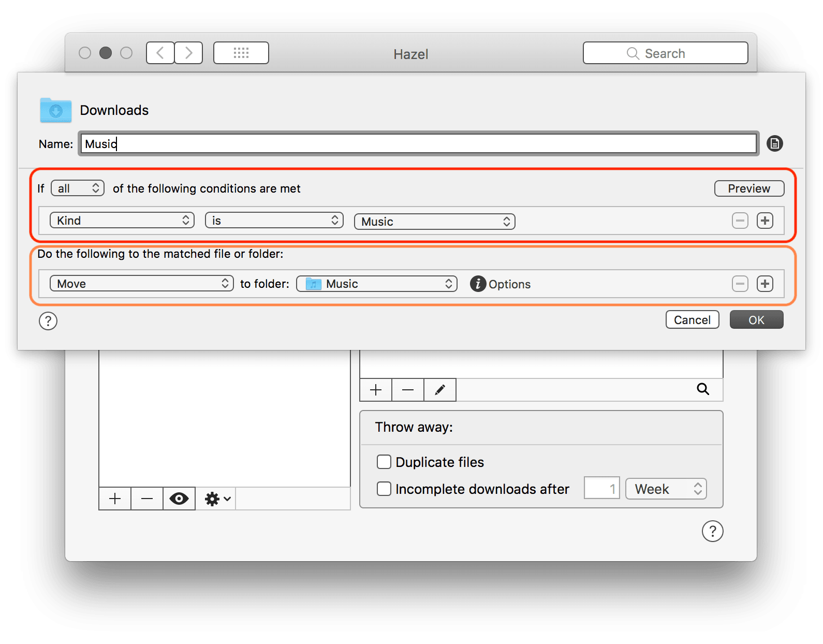Show all preferences grid icon
Image resolution: width=823 pixels, height=644 pixels.
click(241, 53)
